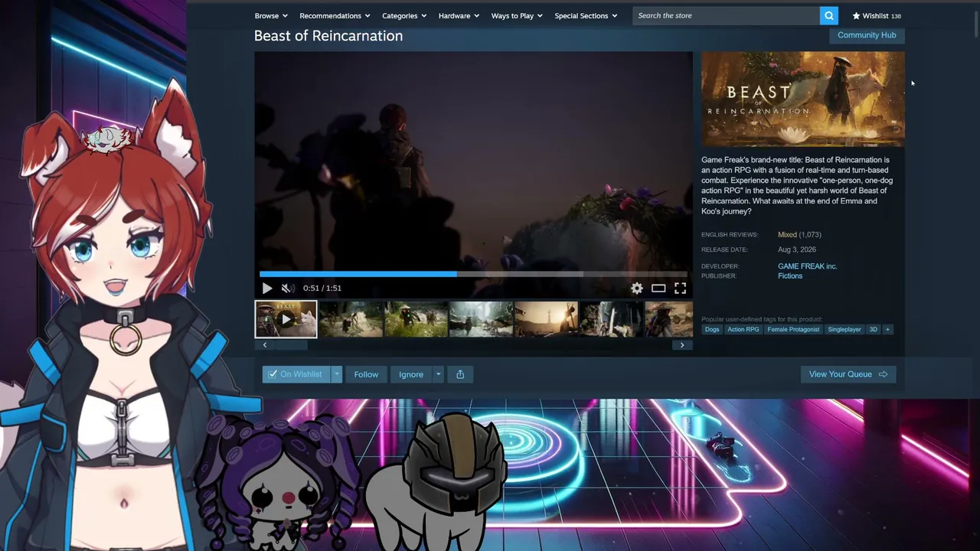Enter fullscreen video mode
This screenshot has height=551, width=980.
680,289
